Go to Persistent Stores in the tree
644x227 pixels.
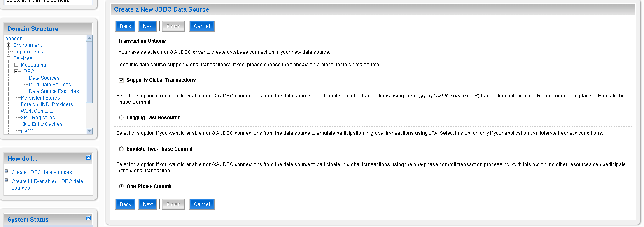pos(40,98)
